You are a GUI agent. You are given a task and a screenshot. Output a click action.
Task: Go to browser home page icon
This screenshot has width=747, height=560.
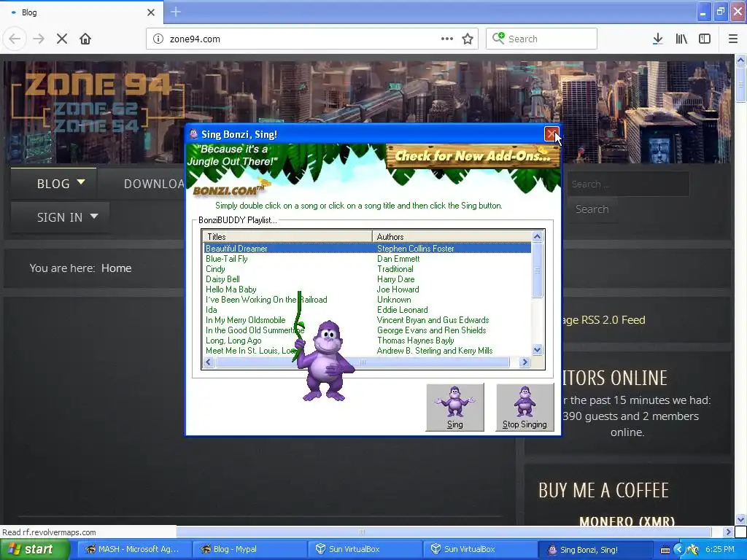[x=85, y=39]
